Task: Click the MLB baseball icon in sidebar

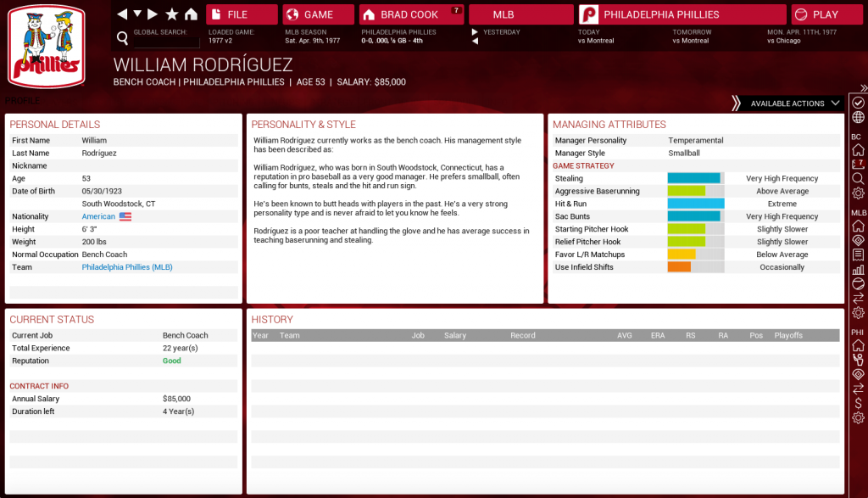Action: [x=858, y=283]
